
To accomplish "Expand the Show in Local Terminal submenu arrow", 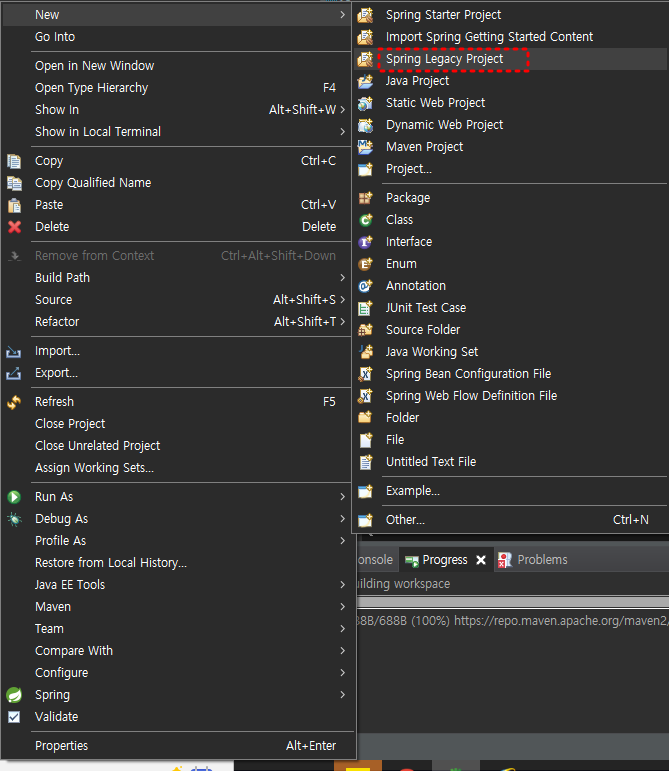I will tap(343, 132).
